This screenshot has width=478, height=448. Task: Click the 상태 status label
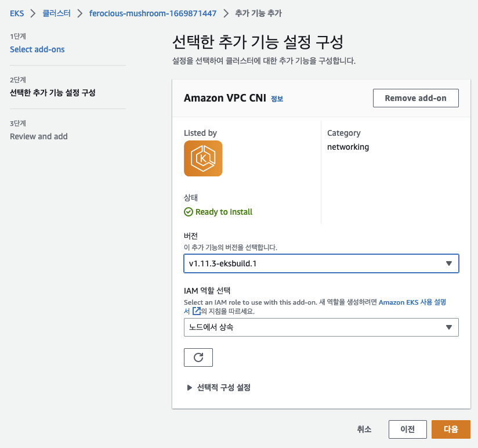(191, 198)
